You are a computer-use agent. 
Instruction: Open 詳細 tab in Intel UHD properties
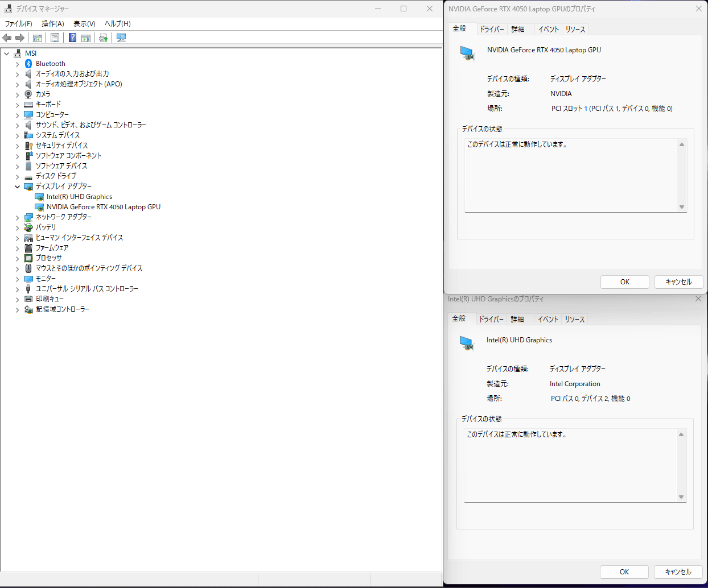point(517,320)
